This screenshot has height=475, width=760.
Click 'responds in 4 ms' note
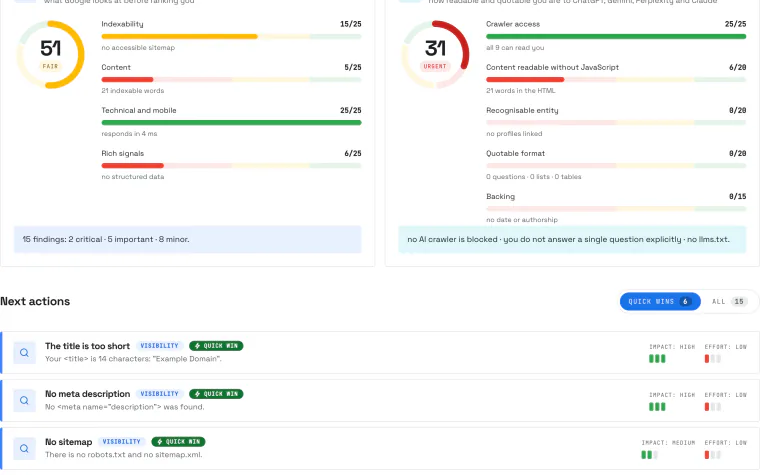click(x=129, y=134)
